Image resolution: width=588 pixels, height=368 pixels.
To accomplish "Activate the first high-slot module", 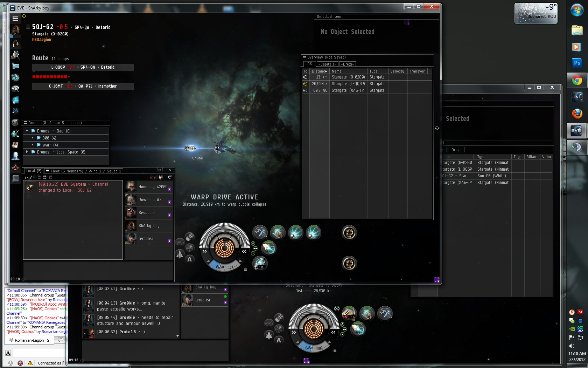I will click(x=260, y=232).
